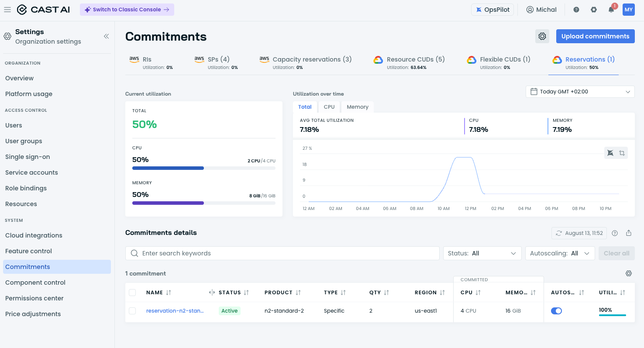Image resolution: width=644 pixels, height=348 pixels.
Task: Collapse the Settings sidebar with double chevron
Action: pos(106,36)
